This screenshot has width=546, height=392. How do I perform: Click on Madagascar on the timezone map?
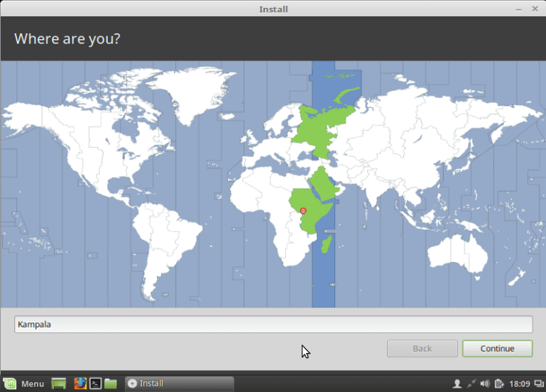pos(327,244)
